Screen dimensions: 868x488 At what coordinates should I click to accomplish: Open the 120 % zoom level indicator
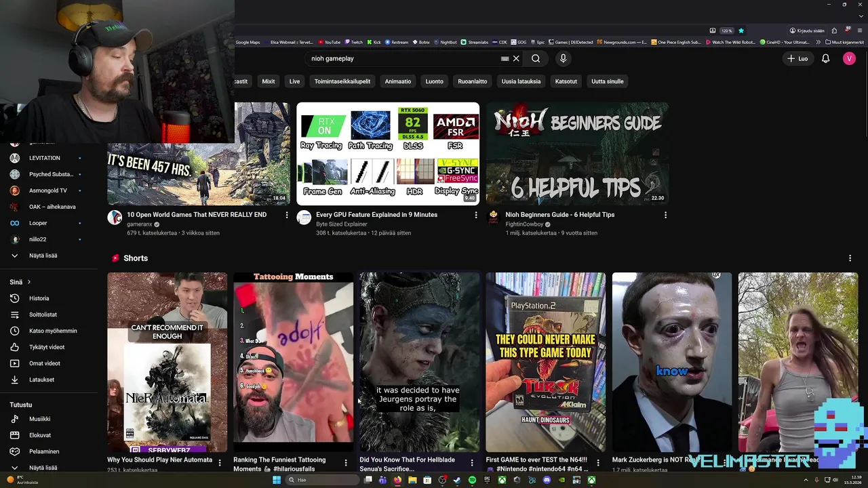pos(726,30)
